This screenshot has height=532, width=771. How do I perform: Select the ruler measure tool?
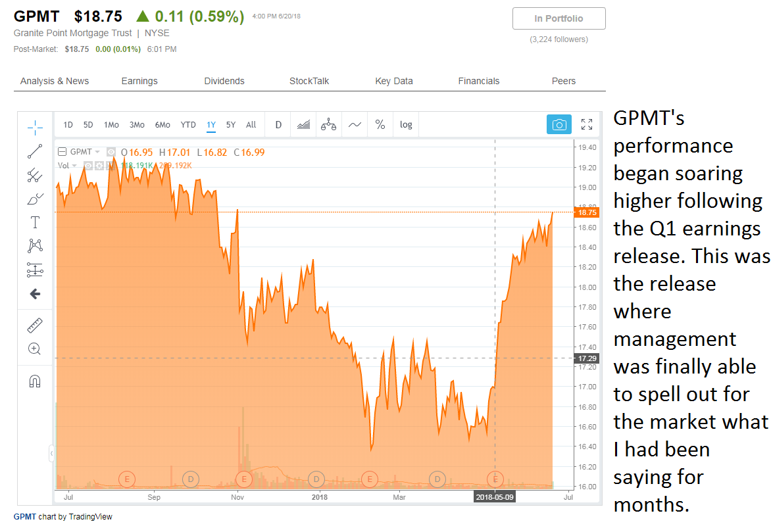click(x=35, y=325)
